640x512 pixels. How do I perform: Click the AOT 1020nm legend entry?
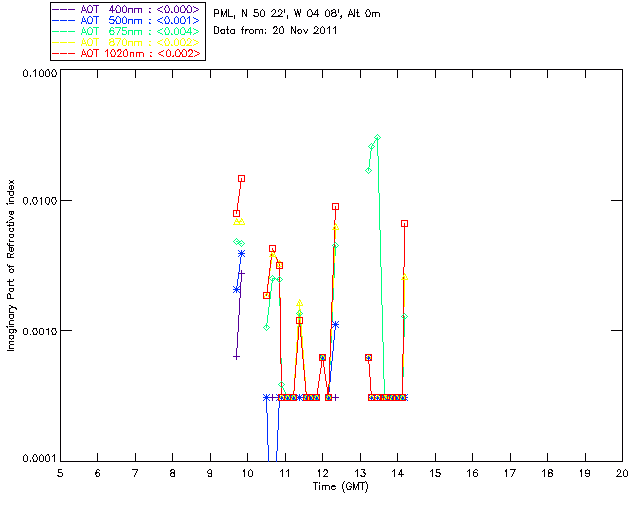127,53
